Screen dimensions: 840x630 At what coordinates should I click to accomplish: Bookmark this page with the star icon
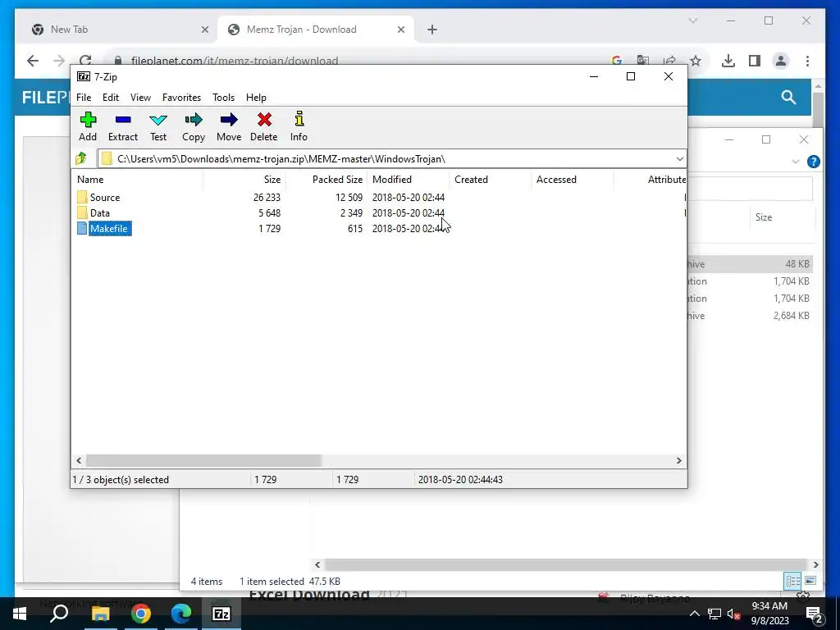[696, 61]
